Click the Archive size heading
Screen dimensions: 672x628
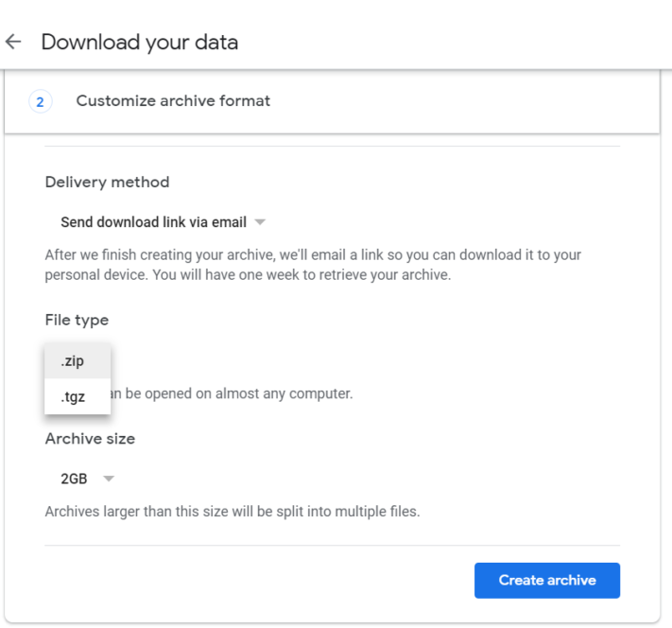pos(90,439)
